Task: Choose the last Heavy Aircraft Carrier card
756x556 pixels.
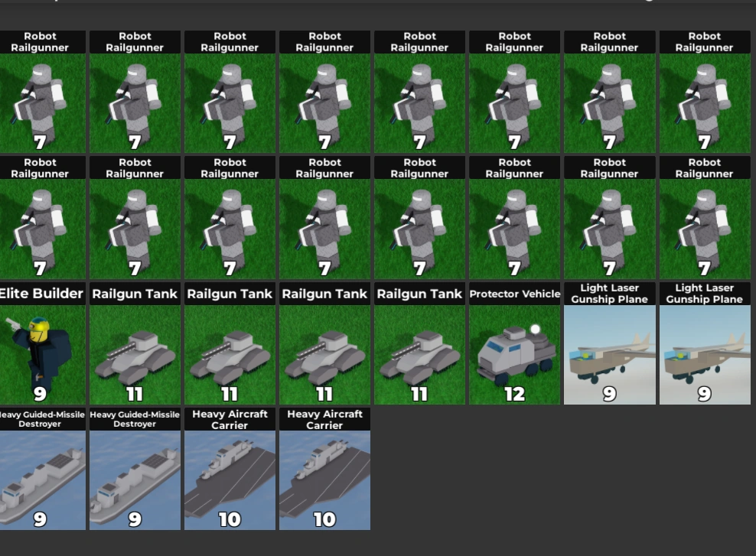Action: pyautogui.click(x=325, y=470)
